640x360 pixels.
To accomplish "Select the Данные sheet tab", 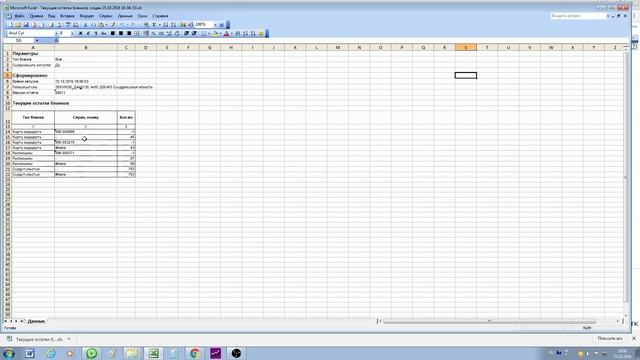I will pyautogui.click(x=36, y=321).
